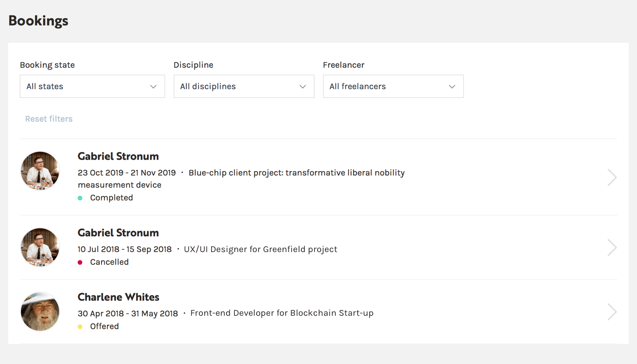
Task: Open the Freelancer filter dropdown
Action: point(393,86)
